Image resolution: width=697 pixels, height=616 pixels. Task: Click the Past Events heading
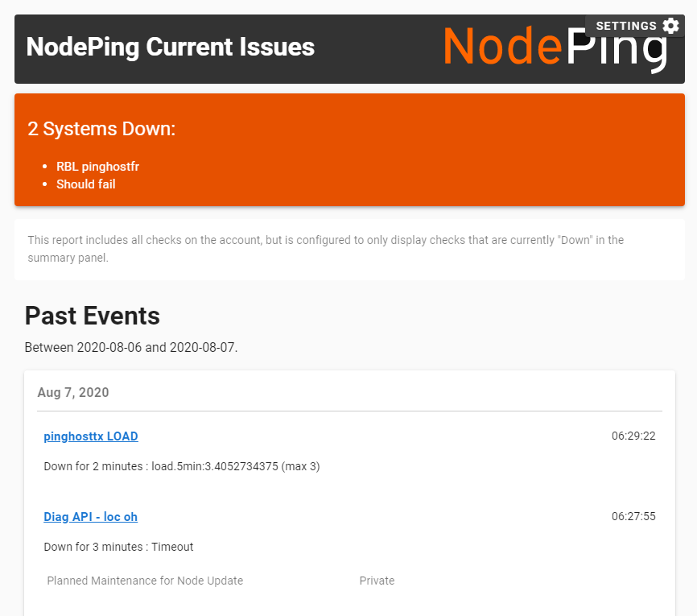click(x=93, y=316)
